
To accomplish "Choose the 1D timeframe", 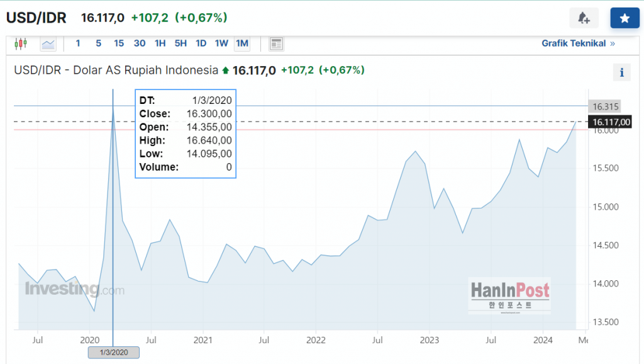I will click(201, 43).
